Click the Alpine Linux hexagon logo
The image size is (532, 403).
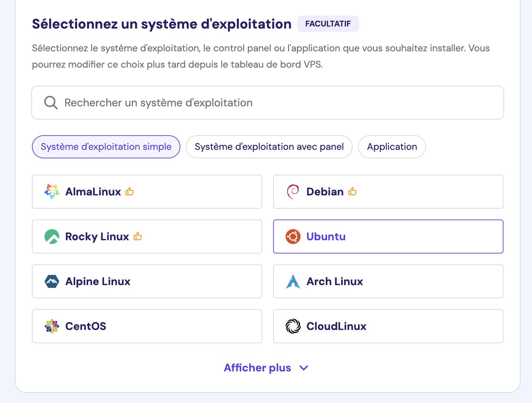pos(52,281)
